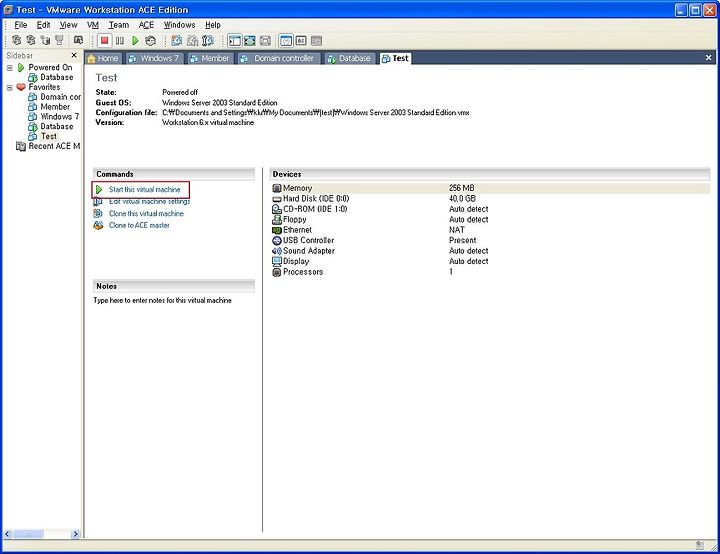Image resolution: width=720 pixels, height=554 pixels.
Task: Click the sidebar scroll right arrow
Action: click(x=76, y=534)
